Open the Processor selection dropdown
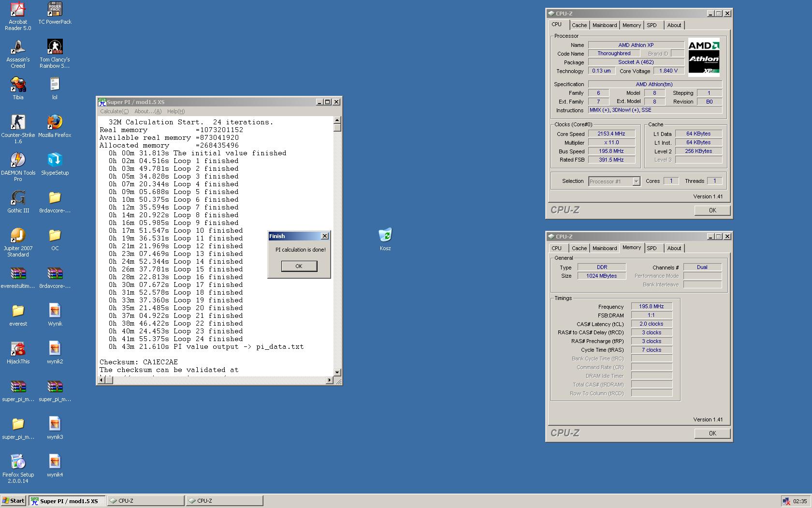Image resolution: width=812 pixels, height=508 pixels. pyautogui.click(x=636, y=181)
